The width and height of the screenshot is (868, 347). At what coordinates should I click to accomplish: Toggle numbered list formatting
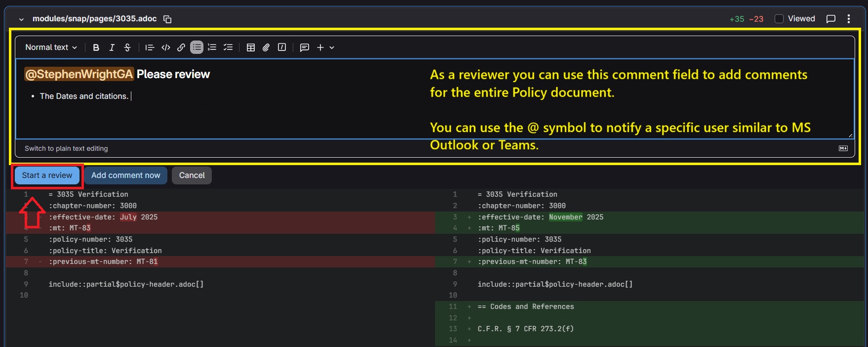(212, 47)
